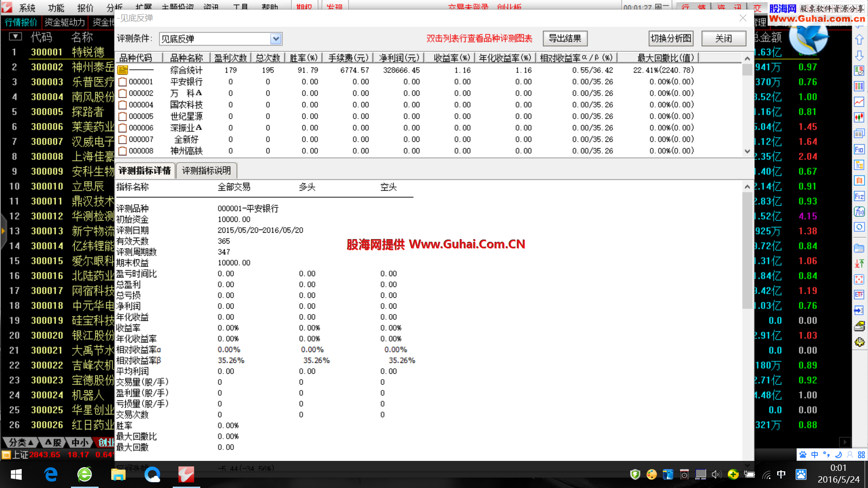Click the clock showing 0:01 in taskbar
This screenshot has width=868, height=488.
(838, 468)
